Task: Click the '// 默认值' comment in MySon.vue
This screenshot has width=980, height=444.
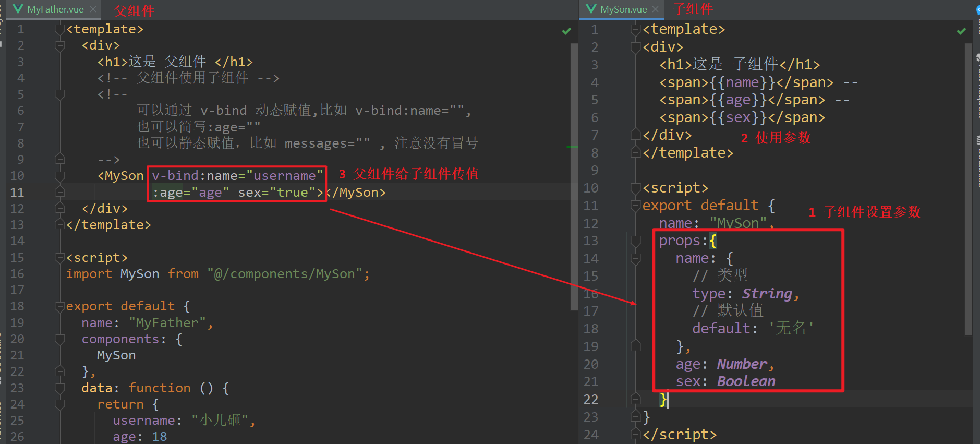Action: [728, 311]
